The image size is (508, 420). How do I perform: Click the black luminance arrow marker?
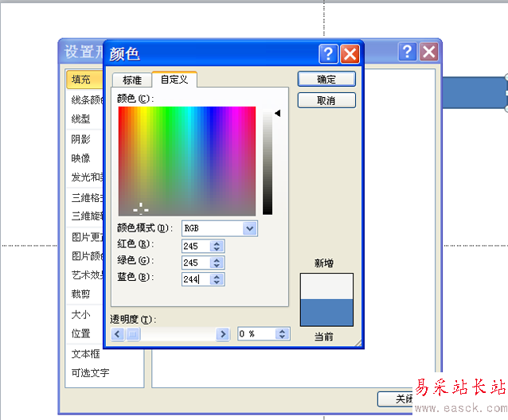coord(278,113)
